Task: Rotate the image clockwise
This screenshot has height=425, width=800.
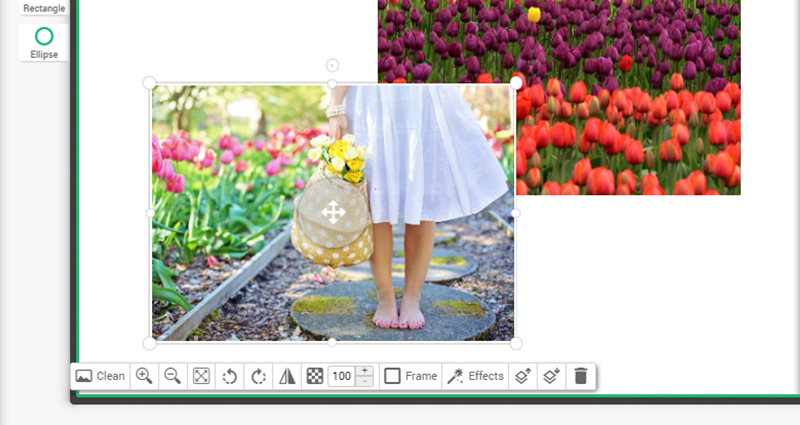Action: (x=258, y=376)
